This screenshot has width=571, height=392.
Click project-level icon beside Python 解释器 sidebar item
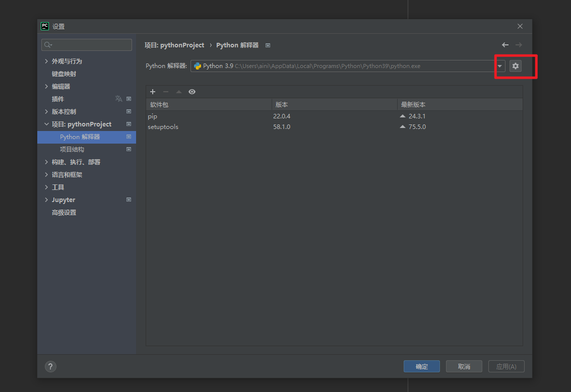coord(129,137)
